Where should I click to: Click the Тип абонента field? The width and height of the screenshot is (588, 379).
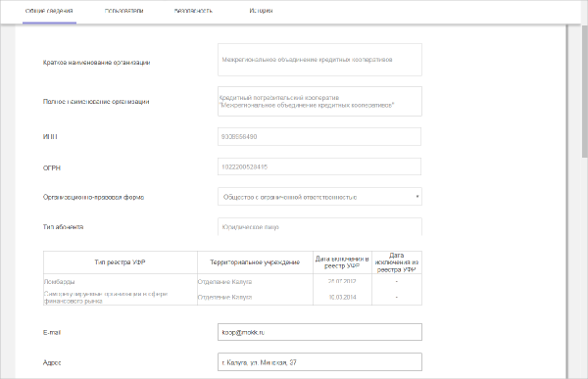click(319, 227)
